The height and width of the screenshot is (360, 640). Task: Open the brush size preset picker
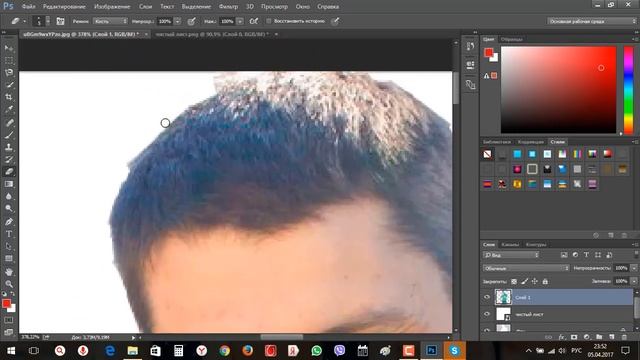[48, 21]
